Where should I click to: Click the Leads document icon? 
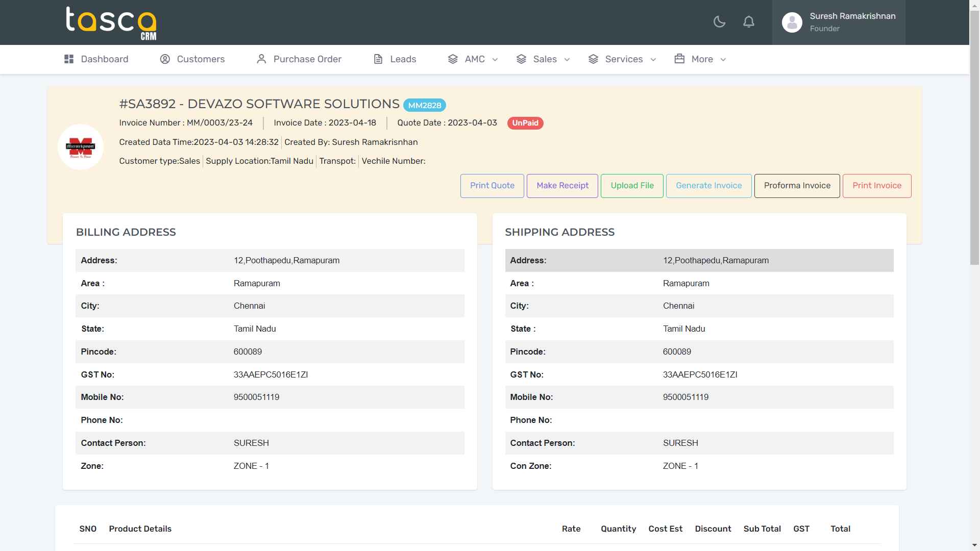(x=378, y=59)
